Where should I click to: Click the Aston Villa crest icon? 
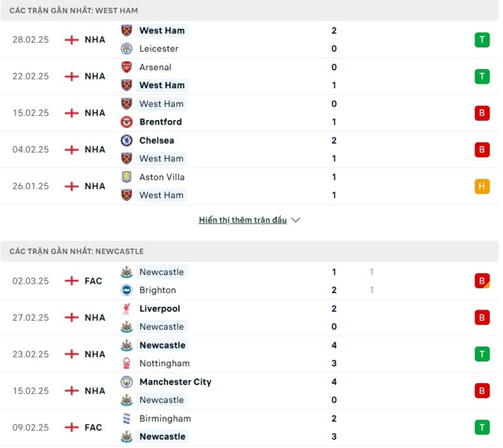(x=127, y=177)
